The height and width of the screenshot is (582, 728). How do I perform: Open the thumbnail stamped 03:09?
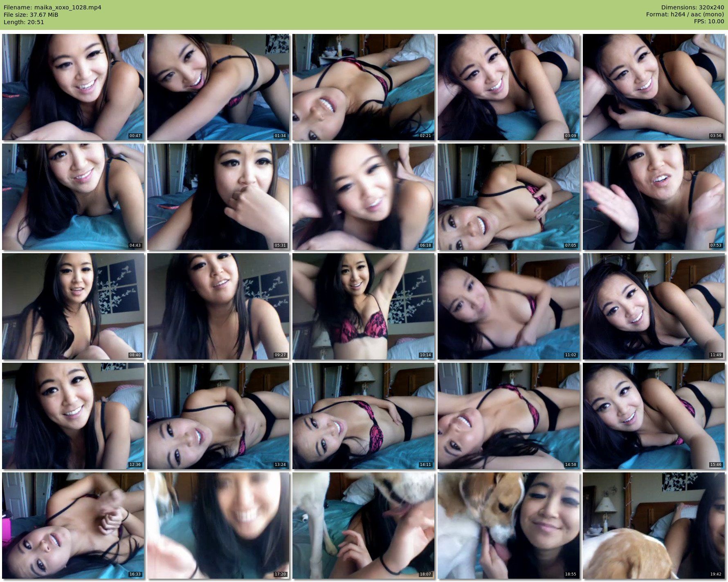coord(509,87)
